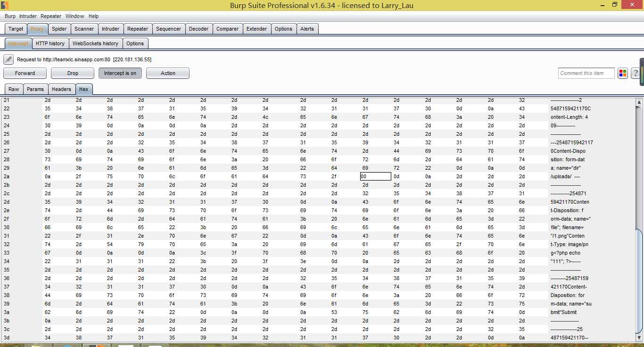Click ASCII text 'ontent-Length: 4' in row 23
Viewport: 644px width, 347px height.
[569, 117]
